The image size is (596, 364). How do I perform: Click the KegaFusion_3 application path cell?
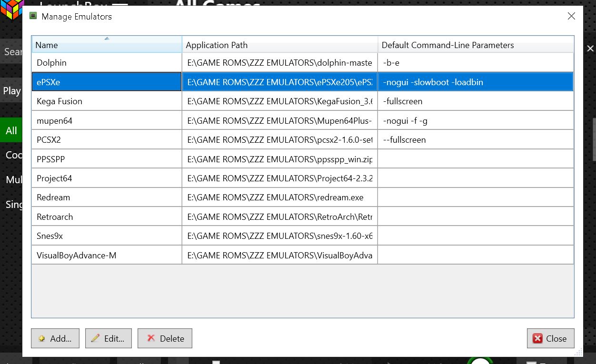(280, 101)
